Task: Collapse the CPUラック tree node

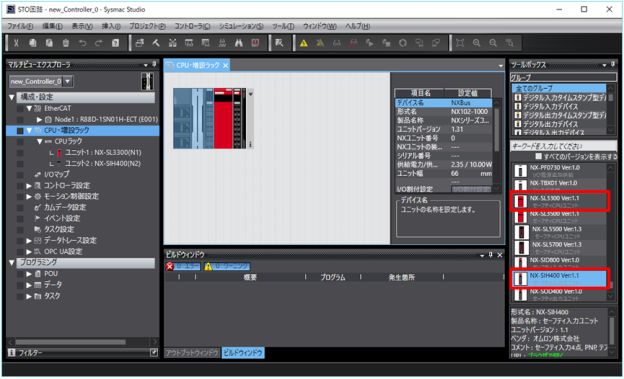Action: point(39,141)
